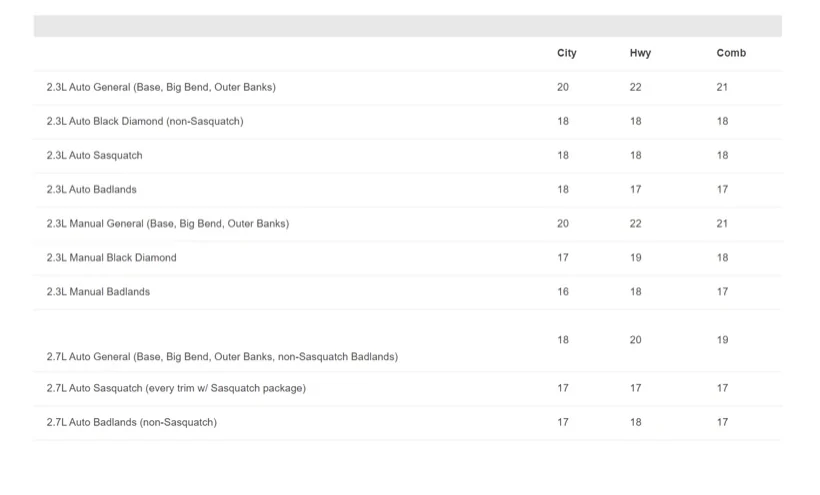This screenshot has height=495, width=820.
Task: Click the Hwy column header
Action: 640,53
